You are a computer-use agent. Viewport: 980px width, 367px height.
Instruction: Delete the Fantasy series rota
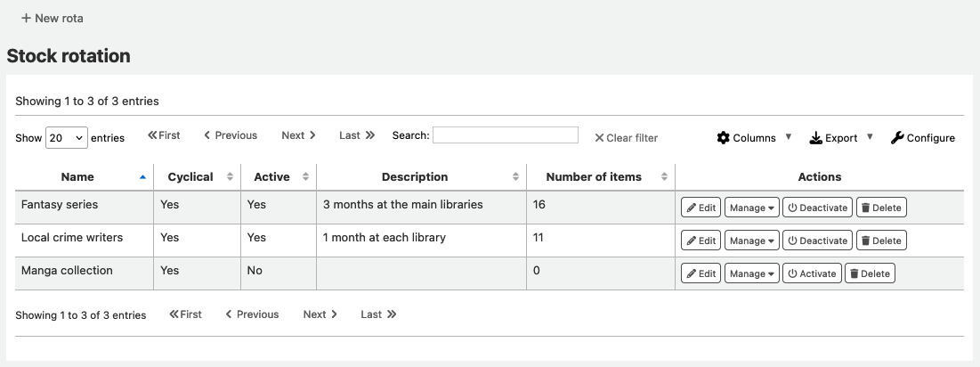(x=880, y=208)
